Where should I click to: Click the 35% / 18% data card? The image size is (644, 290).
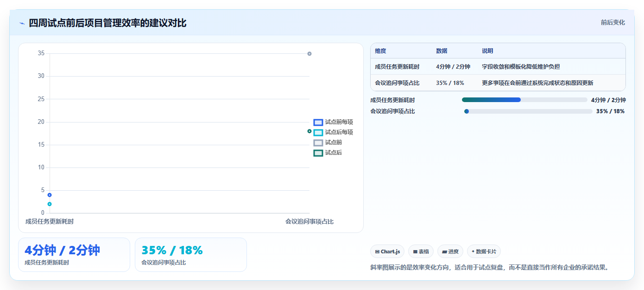(191, 255)
